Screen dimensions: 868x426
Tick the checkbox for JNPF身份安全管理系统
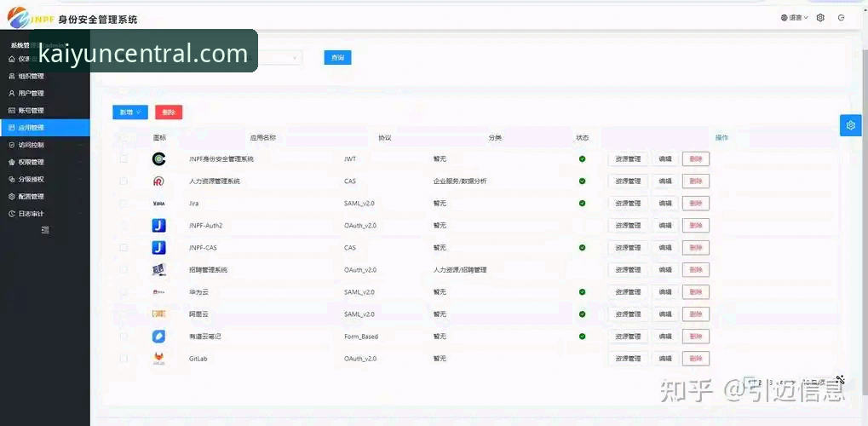[x=124, y=159]
